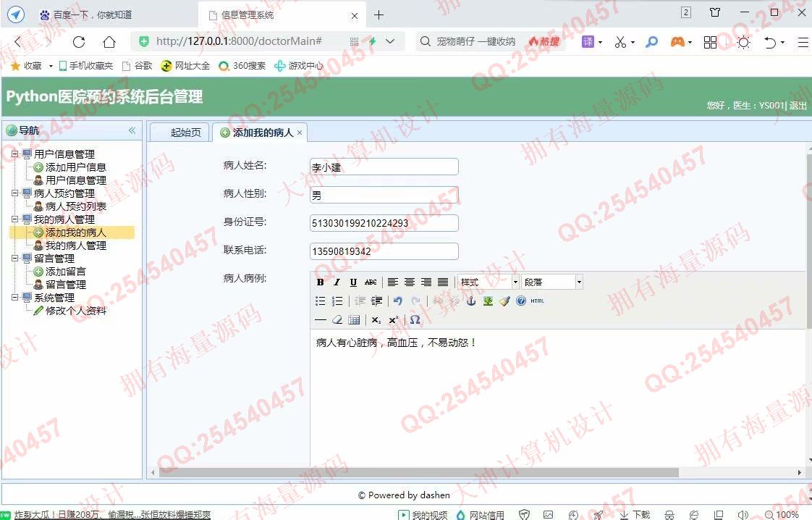Toggle bold formatting in editor
This screenshot has width=812, height=520.
point(320,282)
